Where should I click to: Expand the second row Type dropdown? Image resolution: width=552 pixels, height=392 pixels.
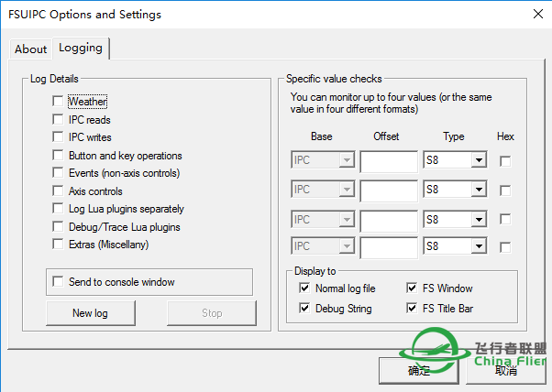click(478, 191)
